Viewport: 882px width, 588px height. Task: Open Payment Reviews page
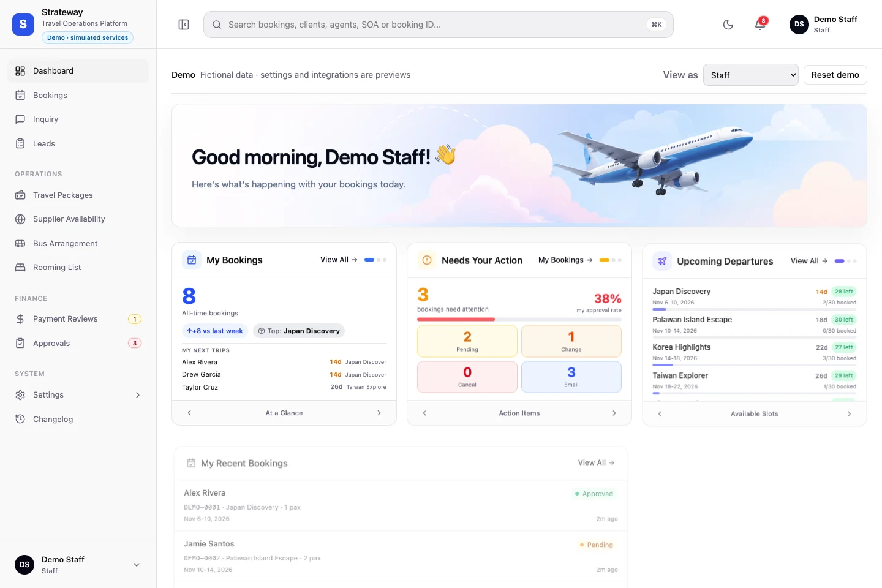tap(78, 318)
